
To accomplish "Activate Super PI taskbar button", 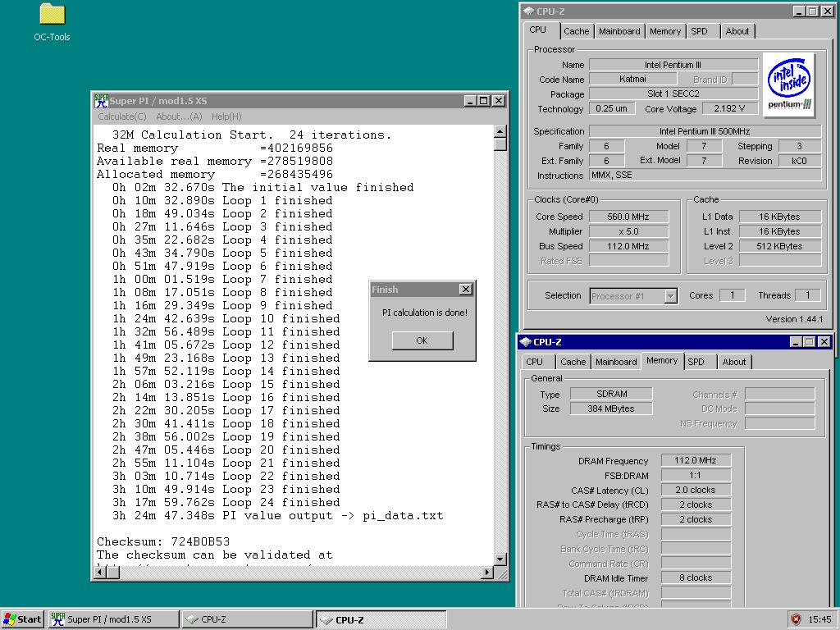I will [x=113, y=619].
